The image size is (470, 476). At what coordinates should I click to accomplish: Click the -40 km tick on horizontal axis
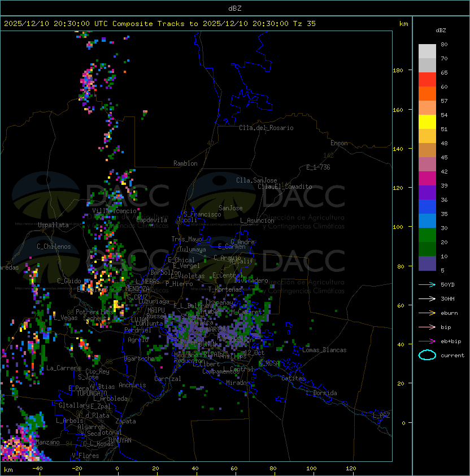click(37, 469)
